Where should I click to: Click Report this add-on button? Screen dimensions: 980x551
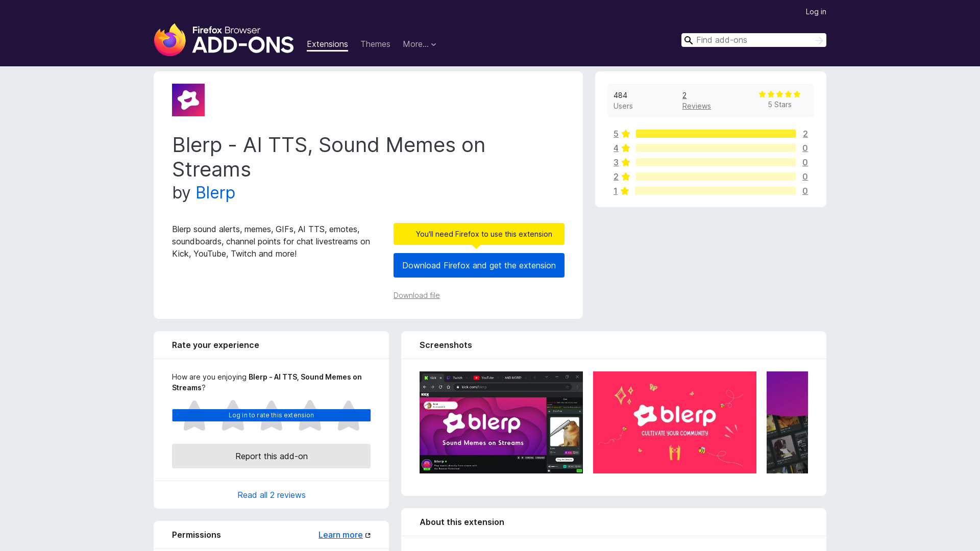pyautogui.click(x=271, y=456)
